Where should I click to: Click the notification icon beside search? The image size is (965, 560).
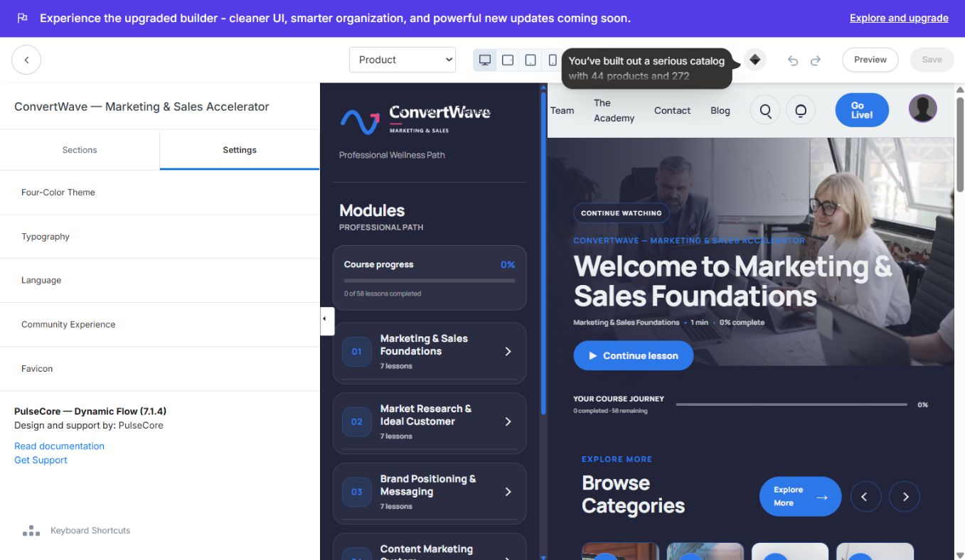(801, 110)
